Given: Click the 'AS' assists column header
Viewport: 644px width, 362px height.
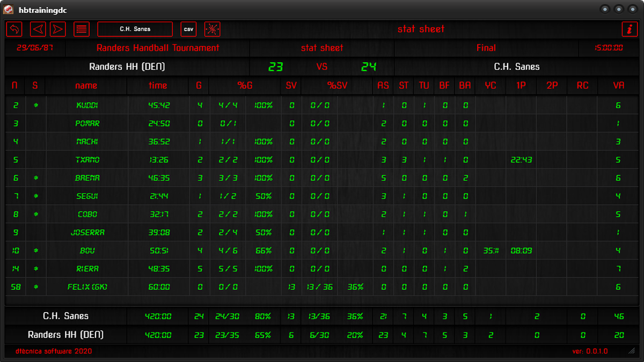Looking at the screenshot, I should [x=383, y=85].
